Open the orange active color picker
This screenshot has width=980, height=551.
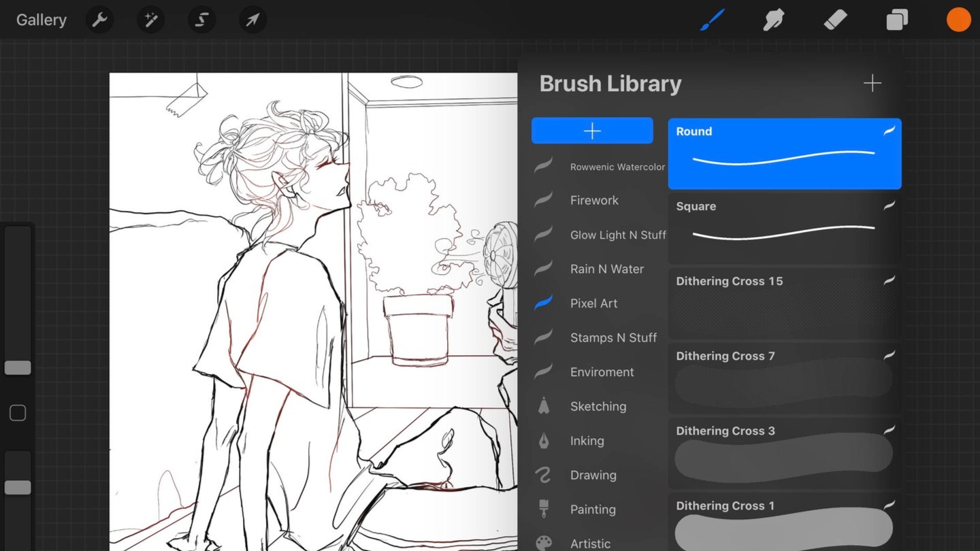958,20
